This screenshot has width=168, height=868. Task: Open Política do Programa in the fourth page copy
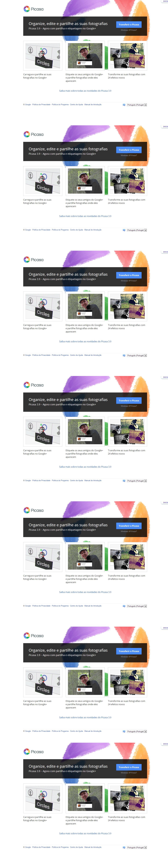click(60, 481)
